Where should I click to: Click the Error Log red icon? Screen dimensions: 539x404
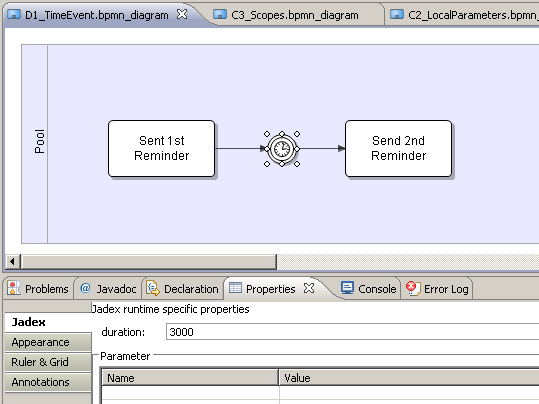pos(413,288)
